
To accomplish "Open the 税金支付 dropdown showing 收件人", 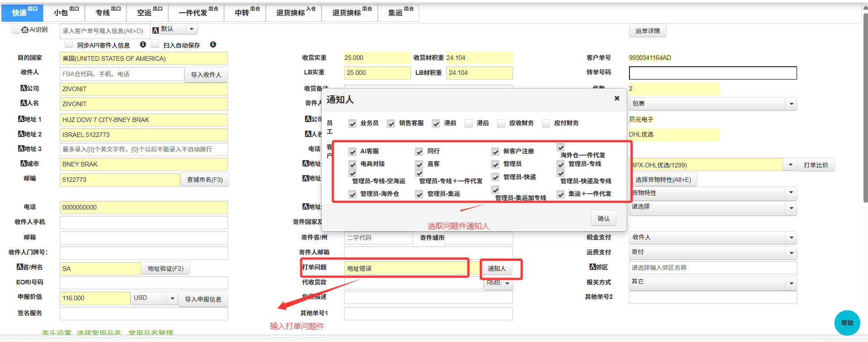I will 791,238.
